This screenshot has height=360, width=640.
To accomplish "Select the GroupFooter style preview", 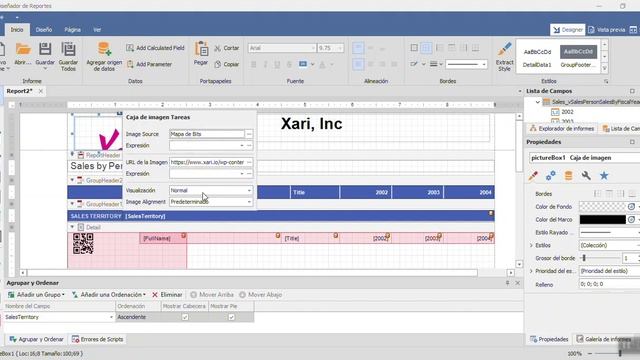I will pos(578,58).
